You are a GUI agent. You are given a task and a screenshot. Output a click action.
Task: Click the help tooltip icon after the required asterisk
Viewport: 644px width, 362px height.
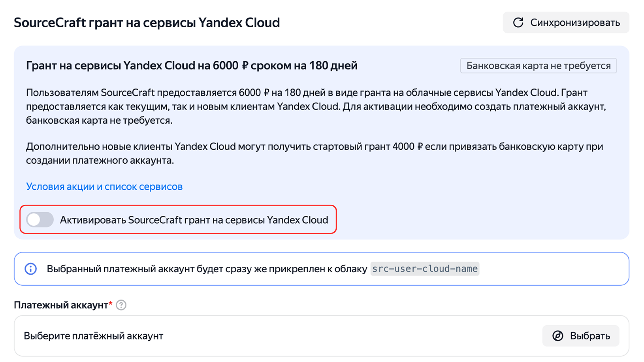pyautogui.click(x=122, y=305)
